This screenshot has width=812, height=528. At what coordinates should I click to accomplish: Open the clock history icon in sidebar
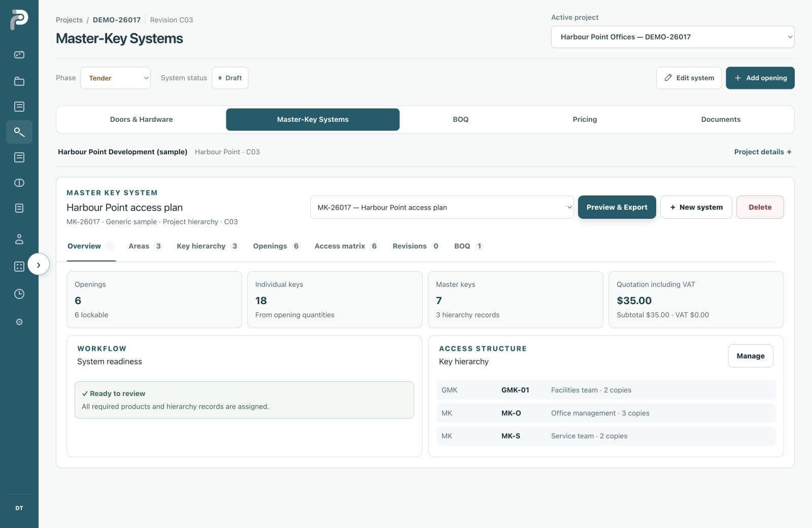[x=19, y=294]
